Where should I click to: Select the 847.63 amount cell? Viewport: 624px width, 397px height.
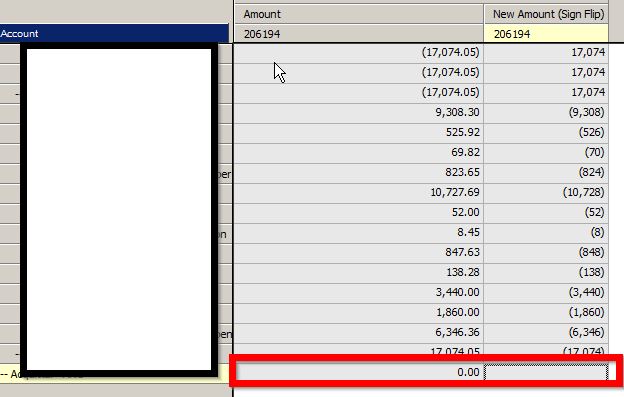[x=359, y=253]
